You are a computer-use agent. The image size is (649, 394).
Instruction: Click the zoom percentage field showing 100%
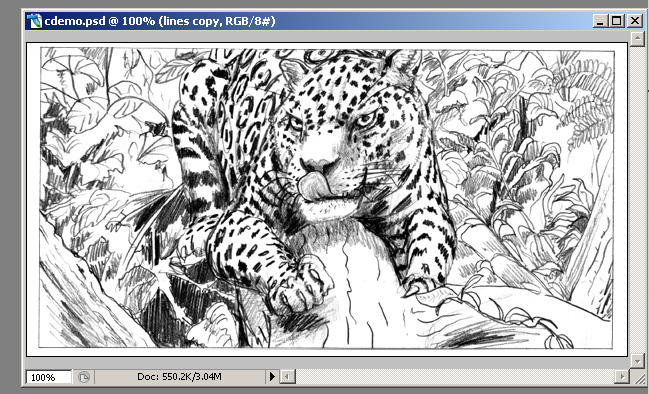click(48, 377)
